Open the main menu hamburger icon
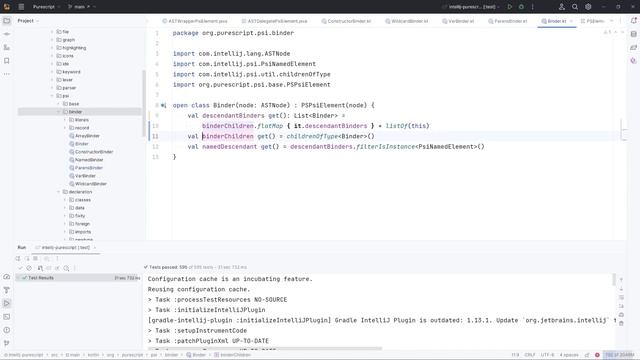This screenshot has width=640, height=360. click(x=21, y=7)
